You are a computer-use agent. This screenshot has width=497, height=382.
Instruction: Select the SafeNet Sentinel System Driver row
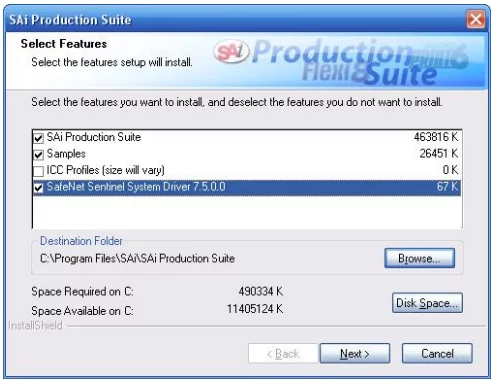247,187
